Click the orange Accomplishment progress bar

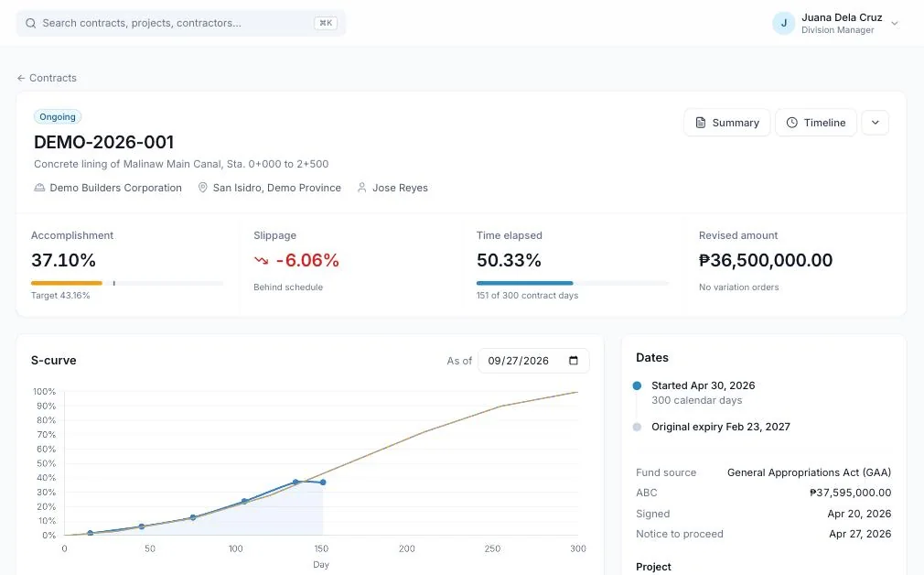(x=67, y=283)
